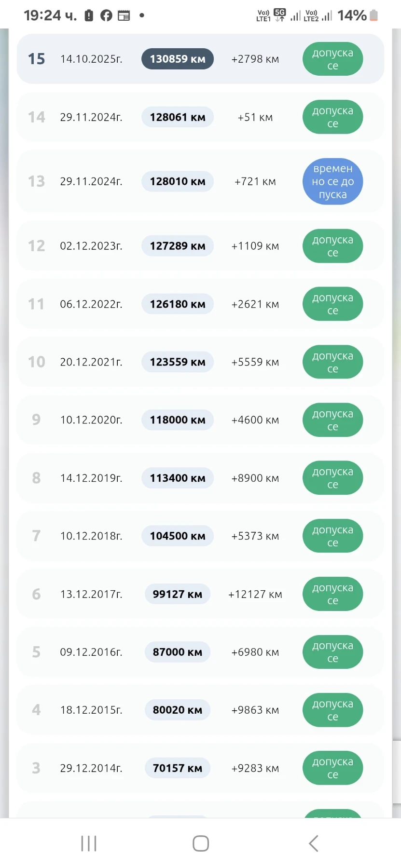Tap the Android home button icon
The image size is (401, 868).
click(x=201, y=843)
